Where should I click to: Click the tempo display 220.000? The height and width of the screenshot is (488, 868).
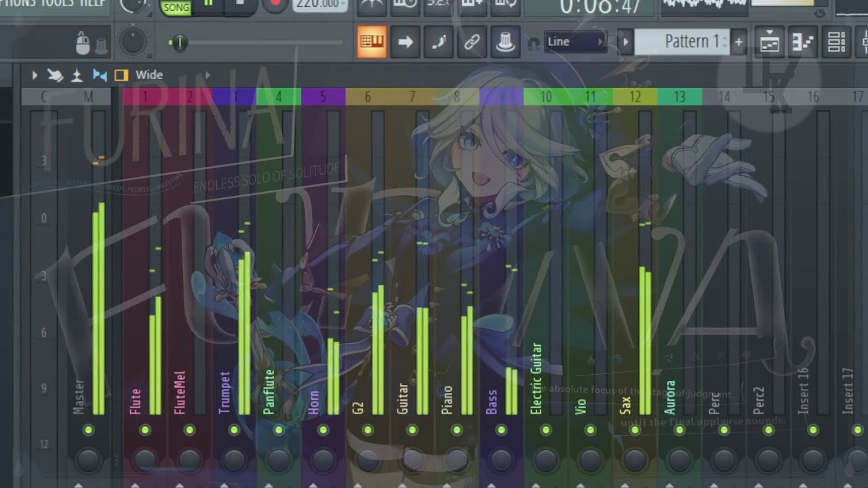pyautogui.click(x=319, y=5)
